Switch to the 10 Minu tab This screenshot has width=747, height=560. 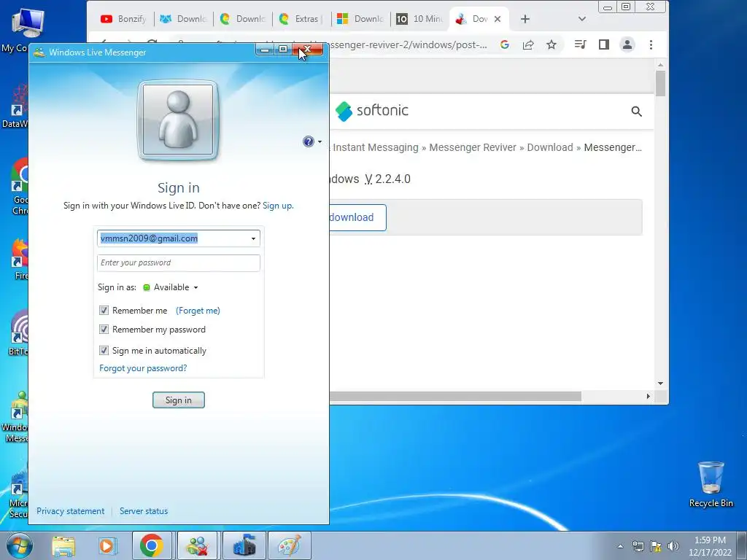(x=419, y=19)
